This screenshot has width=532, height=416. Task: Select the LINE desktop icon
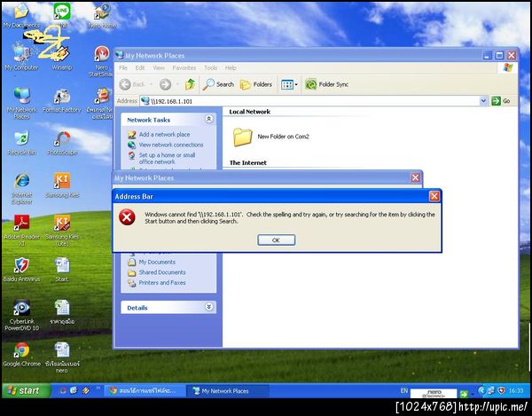[x=62, y=15]
